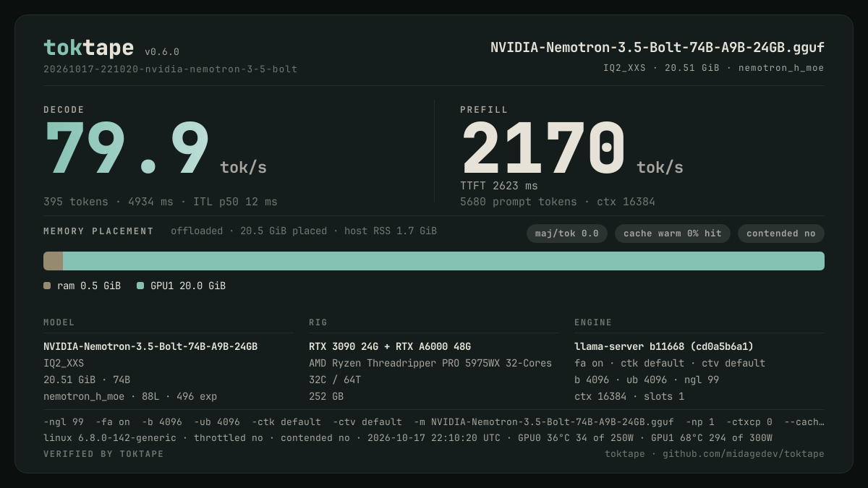The height and width of the screenshot is (488, 868).
Task: Click 'nemotron_h_moe · 88L · 496 exp' line
Action: [130, 396]
